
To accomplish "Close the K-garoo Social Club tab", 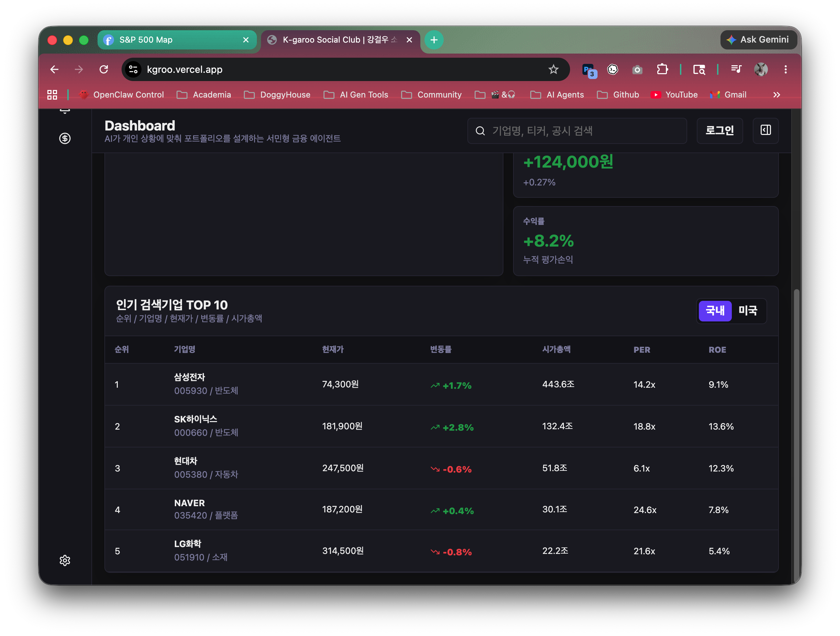I will click(409, 40).
